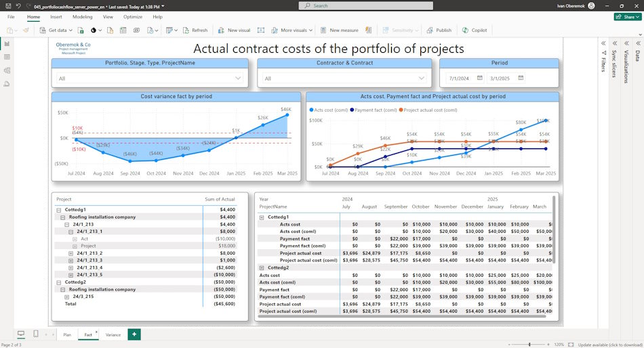Expand the Data pane
The height and width of the screenshot is (348, 644).
[x=639, y=43]
